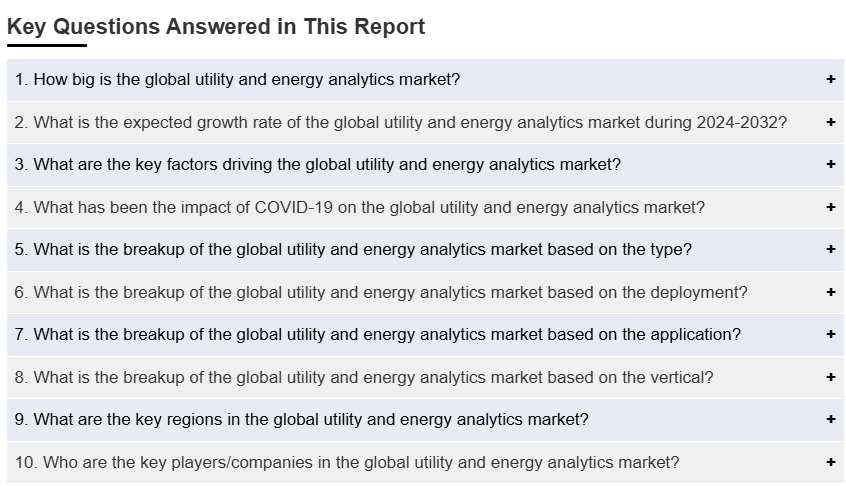
Task: Click plus icon for key regions question
Action: (x=831, y=420)
